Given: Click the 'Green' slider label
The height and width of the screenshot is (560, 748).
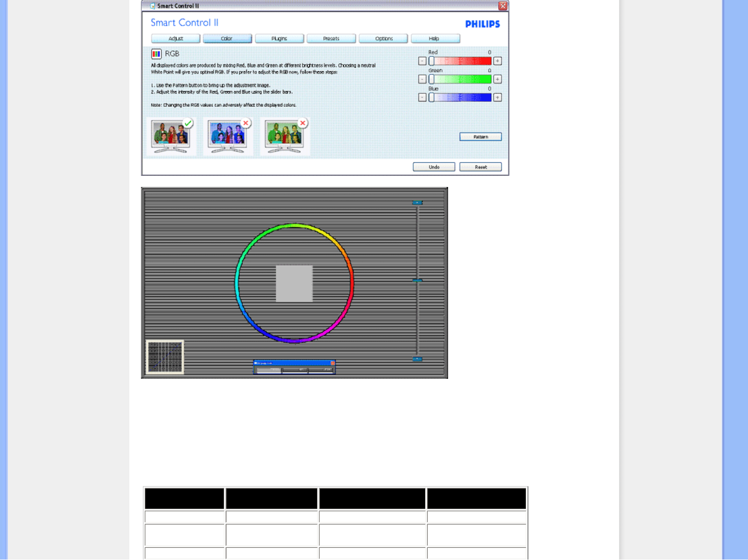Looking at the screenshot, I should (x=435, y=70).
